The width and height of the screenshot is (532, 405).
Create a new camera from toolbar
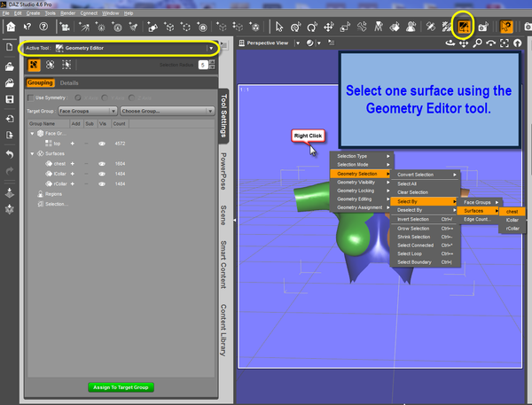tap(65, 27)
